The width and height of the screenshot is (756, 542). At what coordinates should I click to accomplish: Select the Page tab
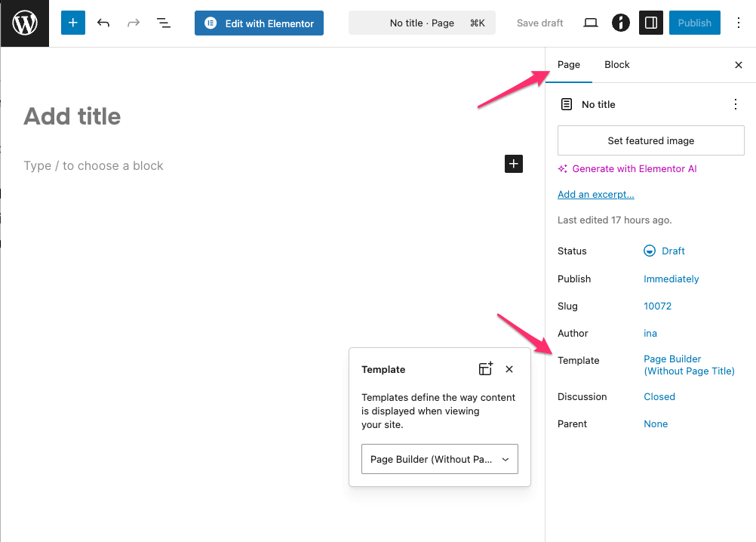coord(569,65)
